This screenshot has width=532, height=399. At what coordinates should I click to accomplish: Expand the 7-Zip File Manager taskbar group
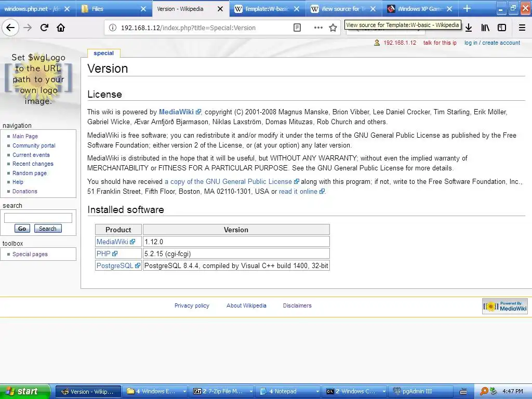point(222,391)
